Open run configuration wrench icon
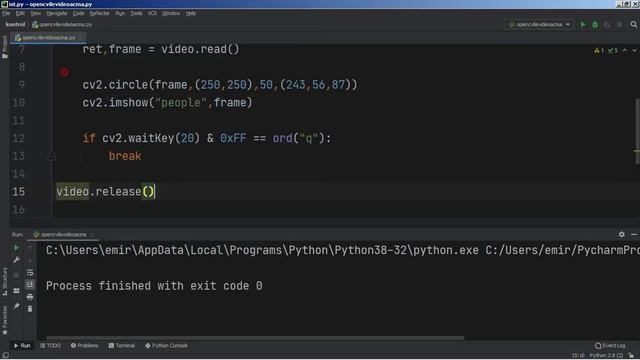This screenshot has width=640, height=360. coord(16,260)
